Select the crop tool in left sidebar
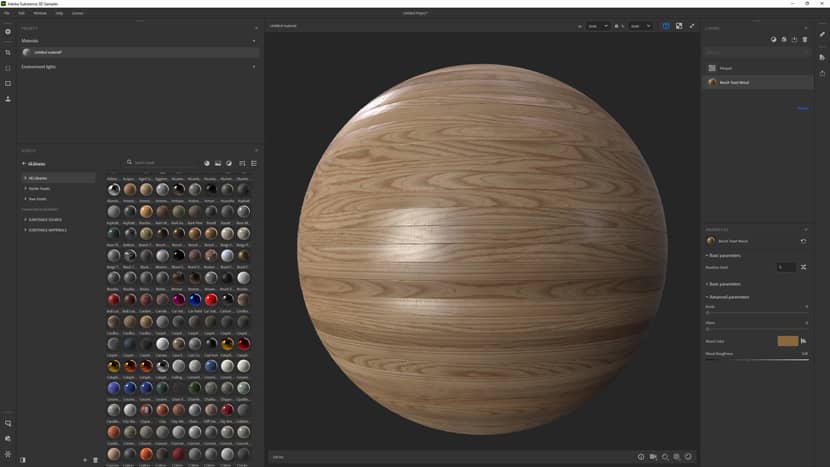Screen dimensions: 830x467 coord(8,52)
